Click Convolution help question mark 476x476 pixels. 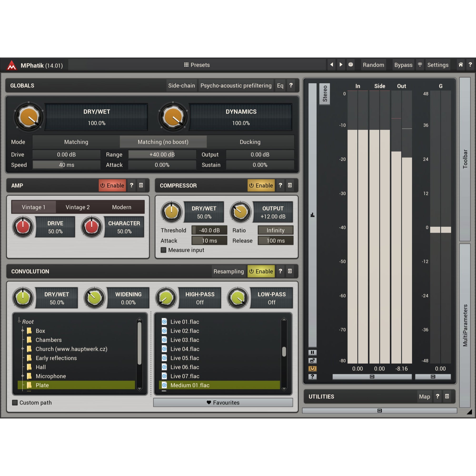(280, 271)
